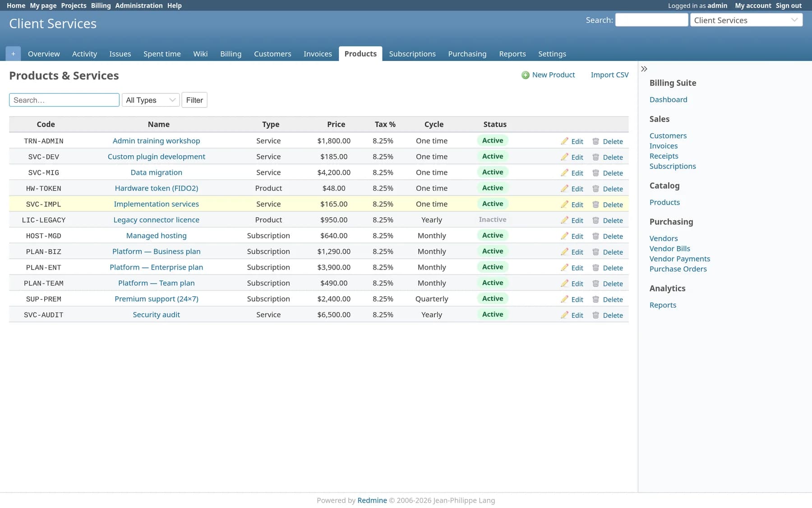Open Purchase Orders in the sidebar
Viewport: 812px width, 508px height.
tap(678, 269)
